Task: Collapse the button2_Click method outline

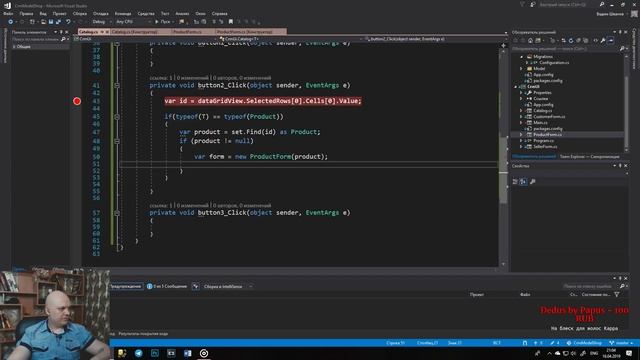Action: point(117,85)
